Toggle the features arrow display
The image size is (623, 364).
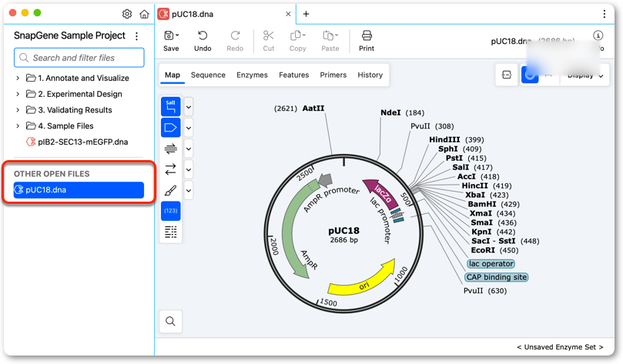tap(171, 128)
